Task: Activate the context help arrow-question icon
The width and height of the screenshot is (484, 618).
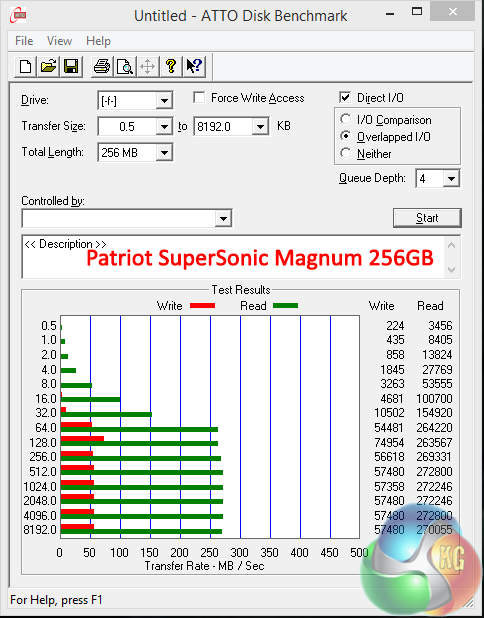Action: pos(194,66)
